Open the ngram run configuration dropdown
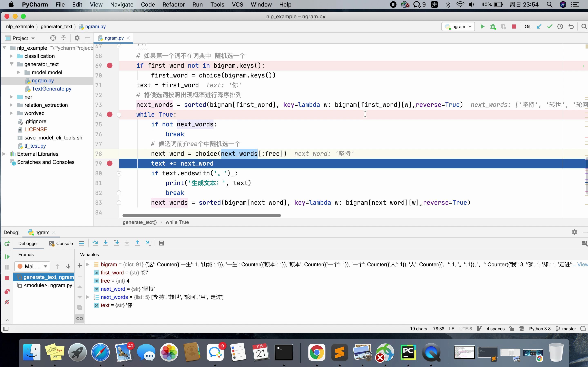The image size is (588, 367). pos(458,27)
